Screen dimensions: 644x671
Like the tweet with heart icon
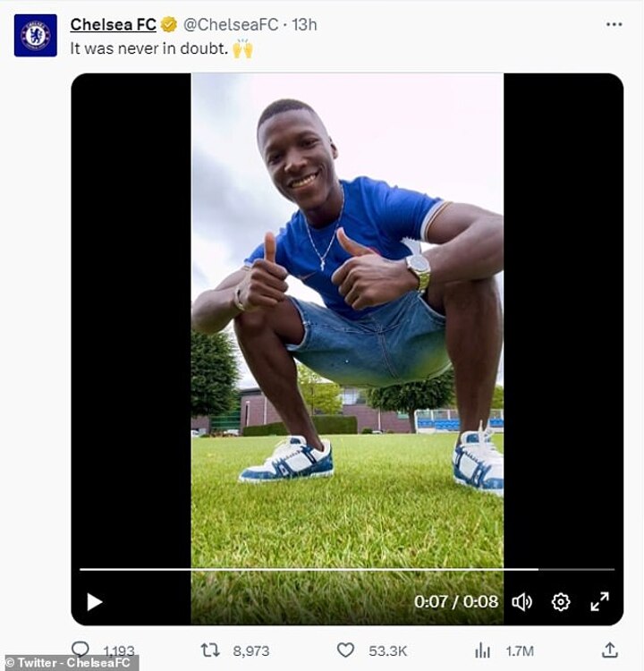345,650
